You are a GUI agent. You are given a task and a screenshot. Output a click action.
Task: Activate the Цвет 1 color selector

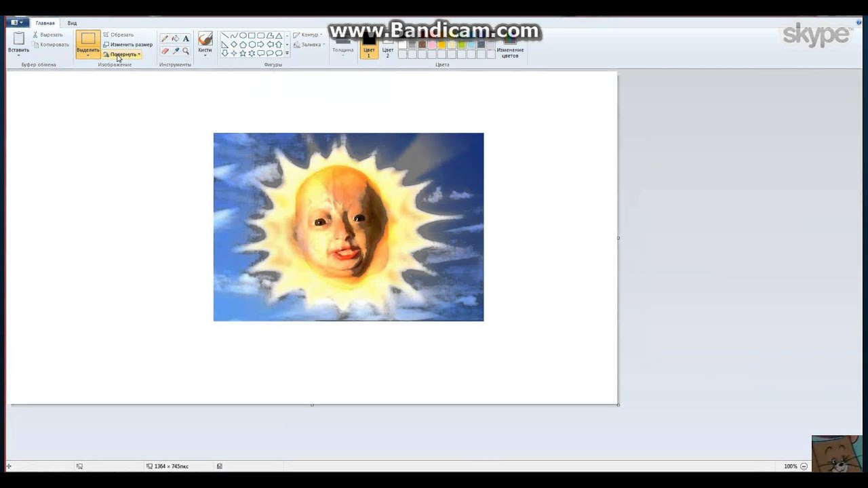(x=369, y=45)
